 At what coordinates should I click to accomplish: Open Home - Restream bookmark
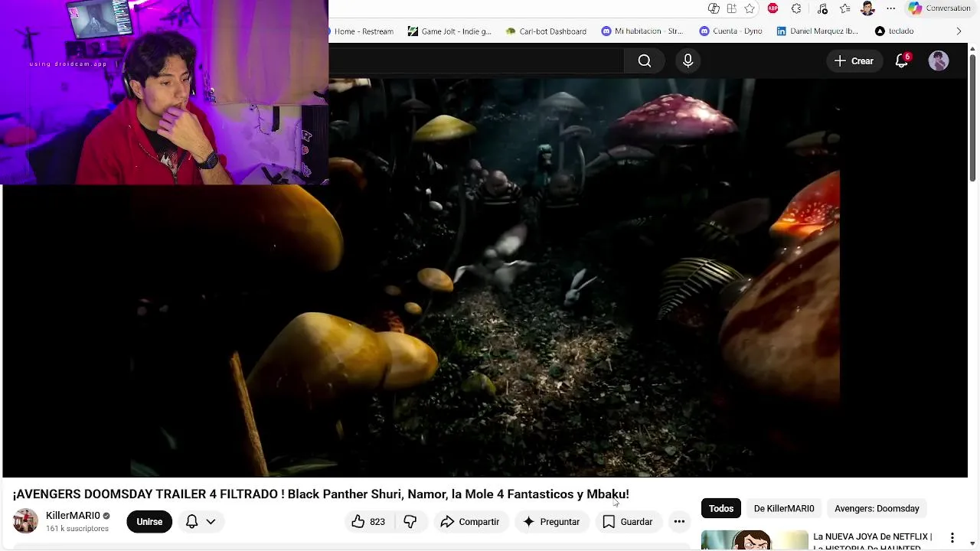(x=360, y=31)
